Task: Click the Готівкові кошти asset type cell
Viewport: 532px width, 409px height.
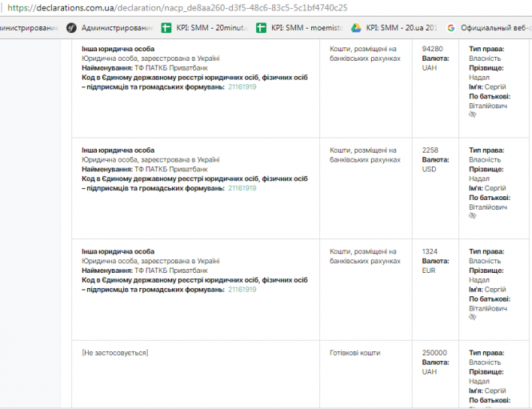Action: (x=355, y=352)
